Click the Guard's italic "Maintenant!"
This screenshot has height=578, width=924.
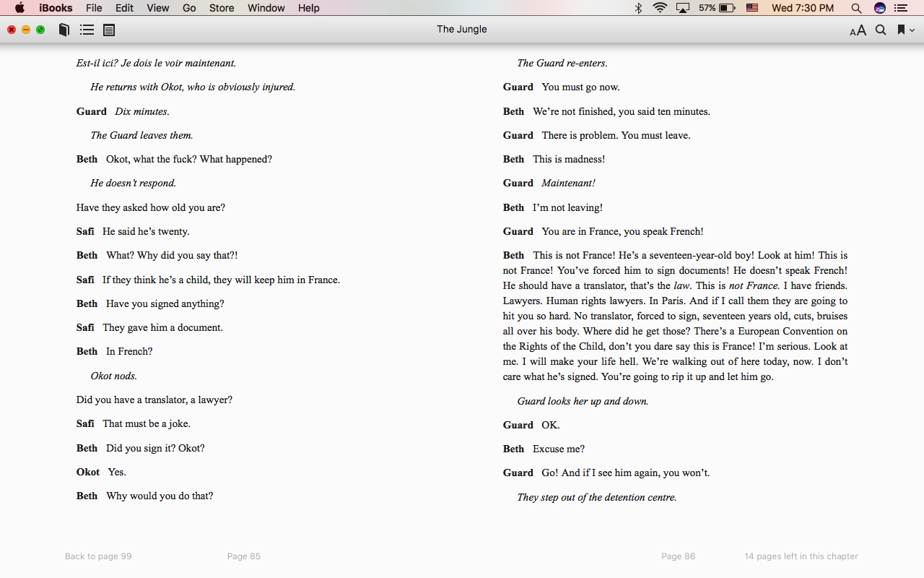click(568, 184)
